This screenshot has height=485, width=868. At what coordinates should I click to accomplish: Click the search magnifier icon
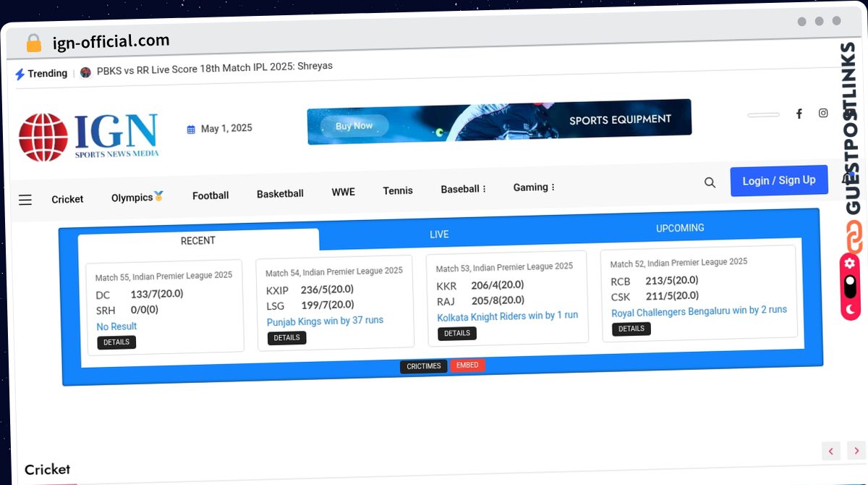(x=710, y=182)
